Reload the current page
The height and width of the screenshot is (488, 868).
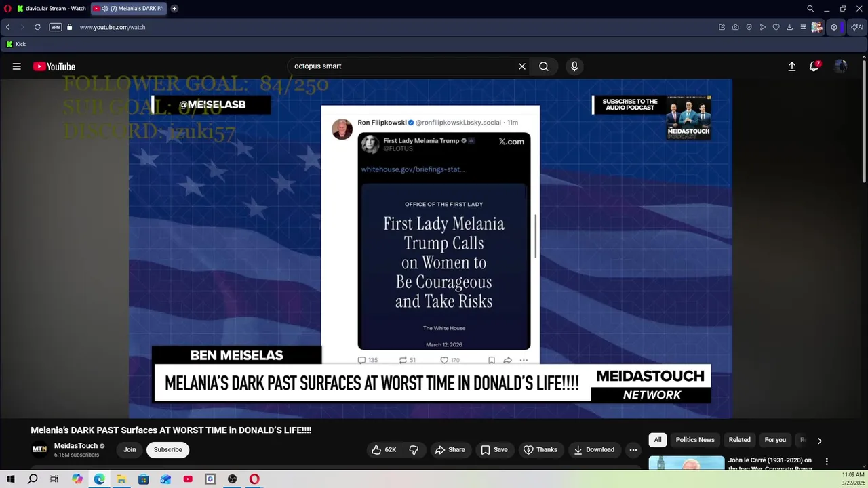[37, 27]
